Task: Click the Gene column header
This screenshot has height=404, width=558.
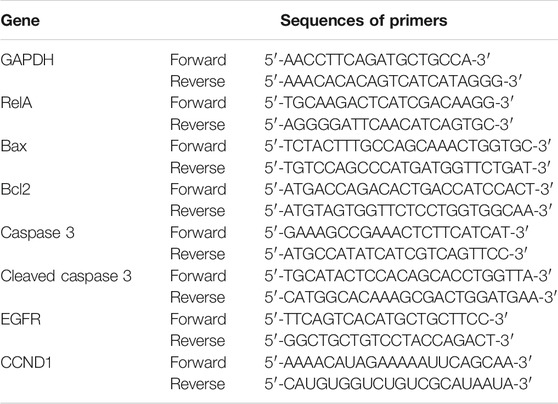Action: point(20,21)
